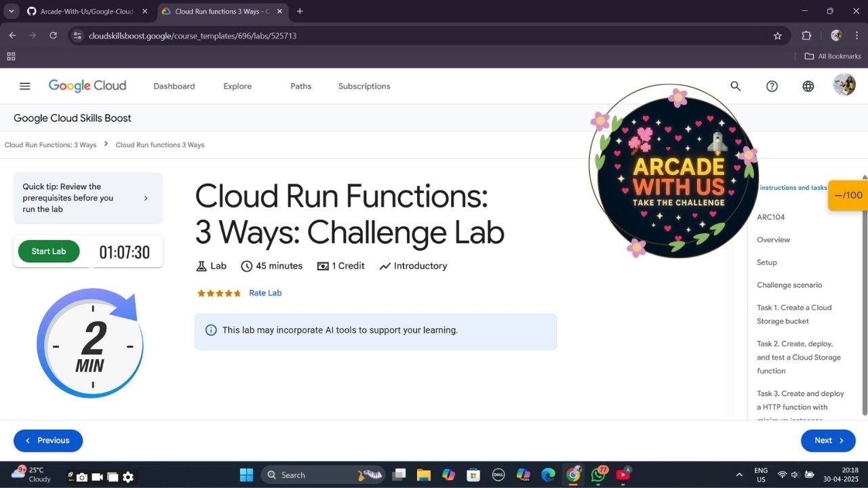Close the Cloud Run functions 3 Ways tab

point(280,11)
